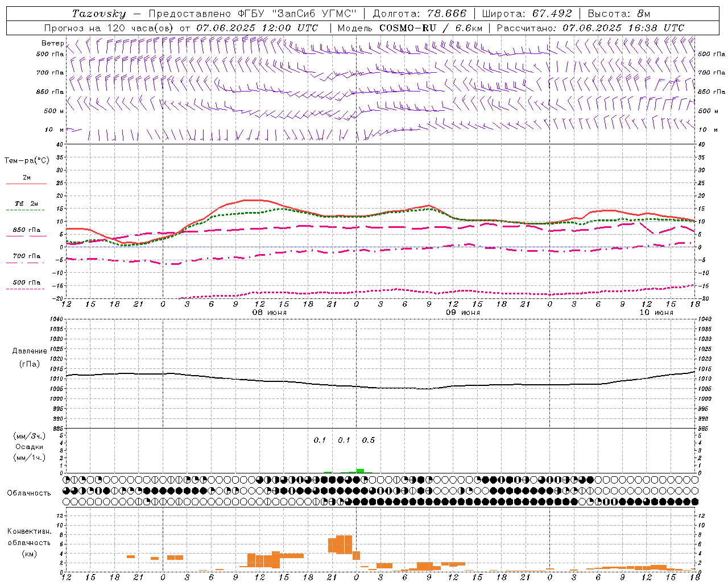Click the "850 гПа" temperature legend entry
The image size is (728, 582).
[x=27, y=230]
